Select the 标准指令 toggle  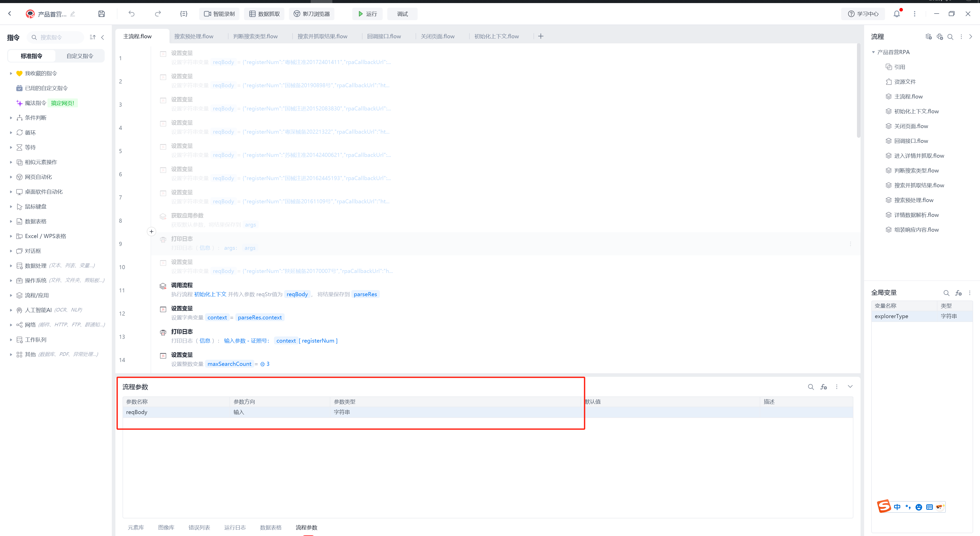[x=32, y=56]
